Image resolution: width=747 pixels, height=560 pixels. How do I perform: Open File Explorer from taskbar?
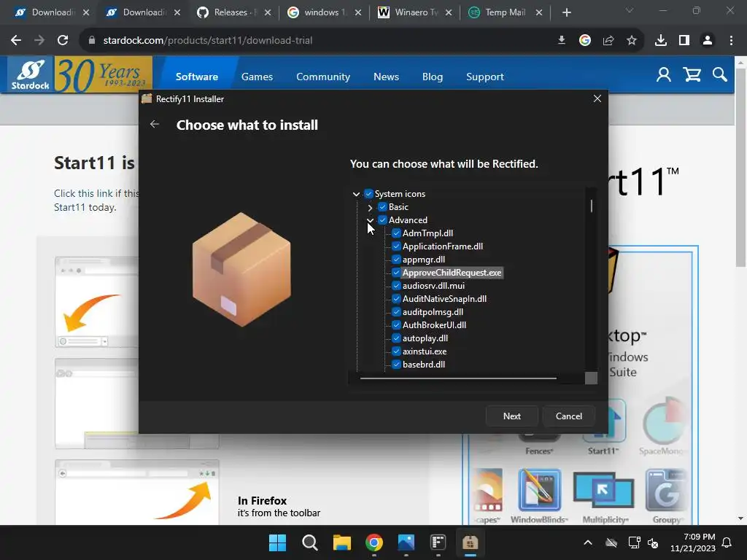[x=341, y=542]
